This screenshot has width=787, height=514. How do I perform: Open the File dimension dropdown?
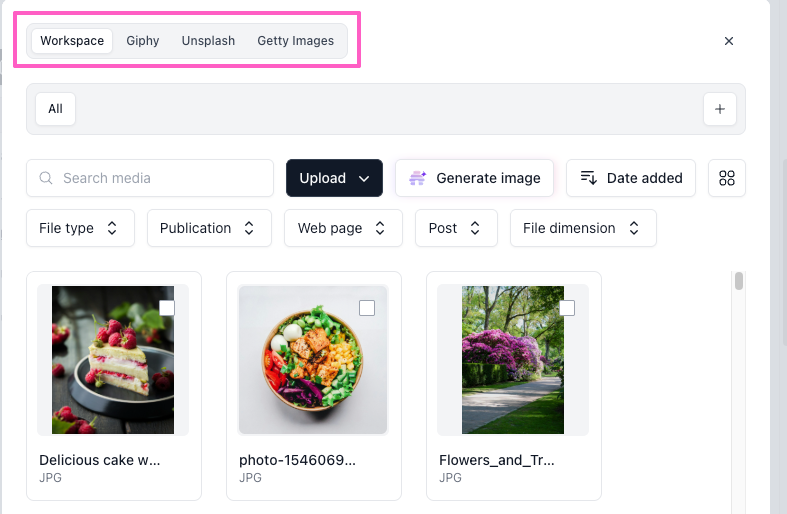click(x=582, y=228)
